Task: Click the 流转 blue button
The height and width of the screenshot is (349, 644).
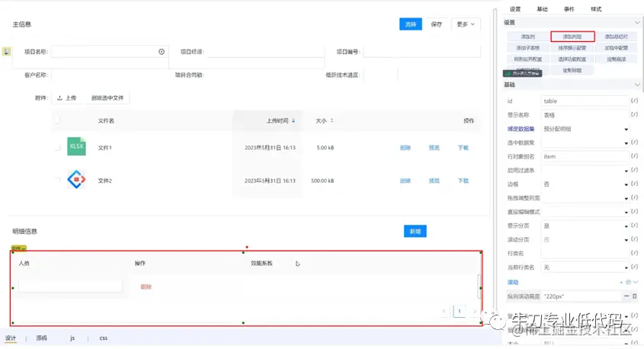Action: point(410,24)
